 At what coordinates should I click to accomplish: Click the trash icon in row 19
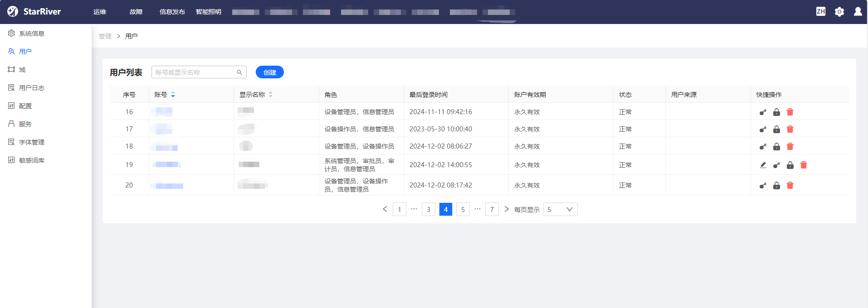coord(804,165)
